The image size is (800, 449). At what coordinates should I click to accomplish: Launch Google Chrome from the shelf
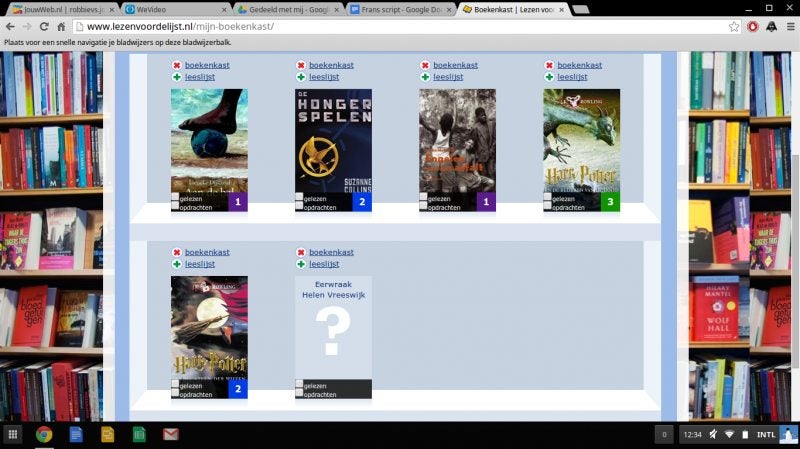click(44, 434)
